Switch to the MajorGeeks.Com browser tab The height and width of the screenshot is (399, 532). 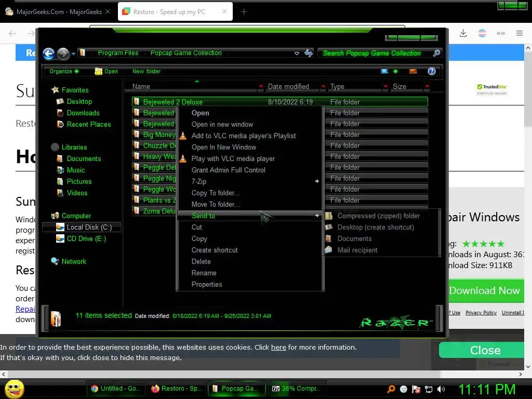[58, 12]
